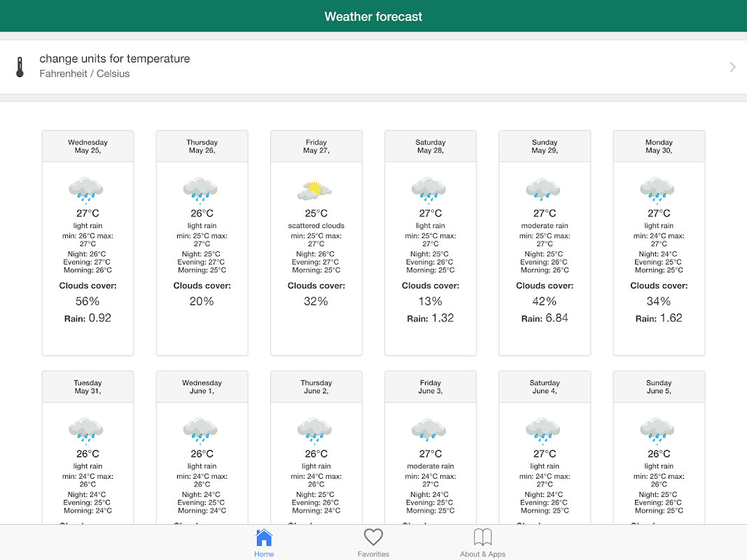Click the 20% clouds cover value
747x560 pixels.
(x=202, y=302)
